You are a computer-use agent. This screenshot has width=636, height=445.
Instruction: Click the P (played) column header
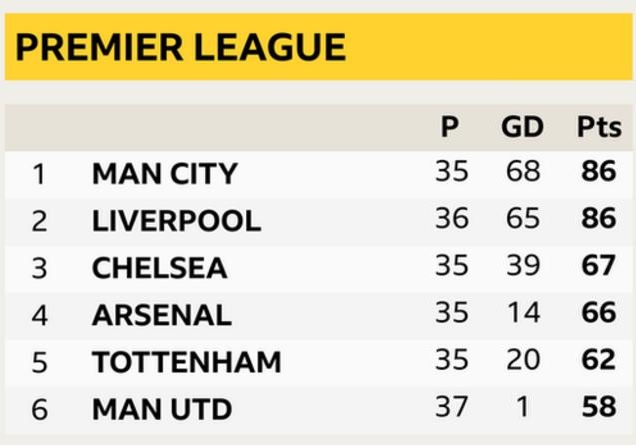coord(451,127)
